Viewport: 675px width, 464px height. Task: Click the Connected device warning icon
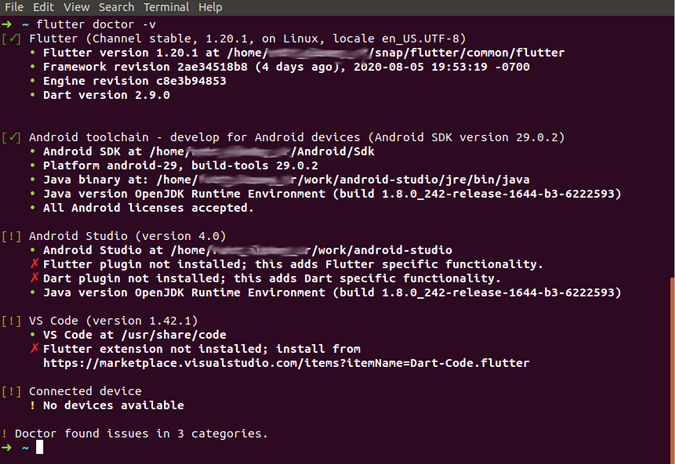(12, 391)
